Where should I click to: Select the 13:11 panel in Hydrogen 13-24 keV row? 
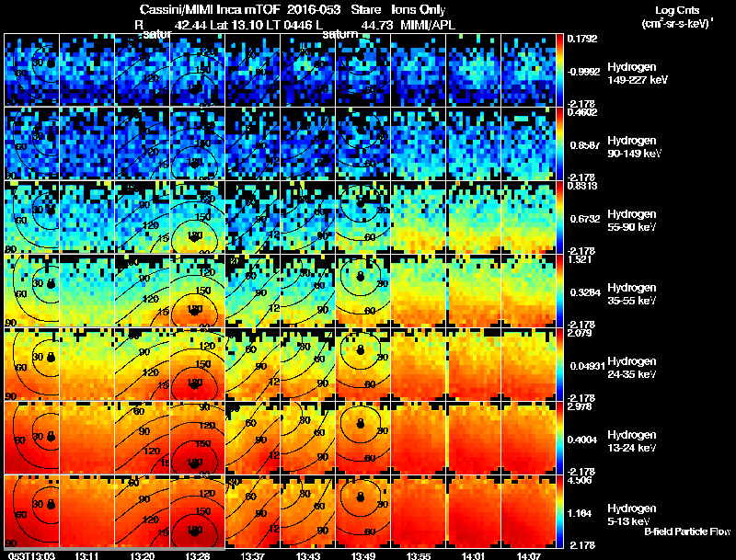86,438
